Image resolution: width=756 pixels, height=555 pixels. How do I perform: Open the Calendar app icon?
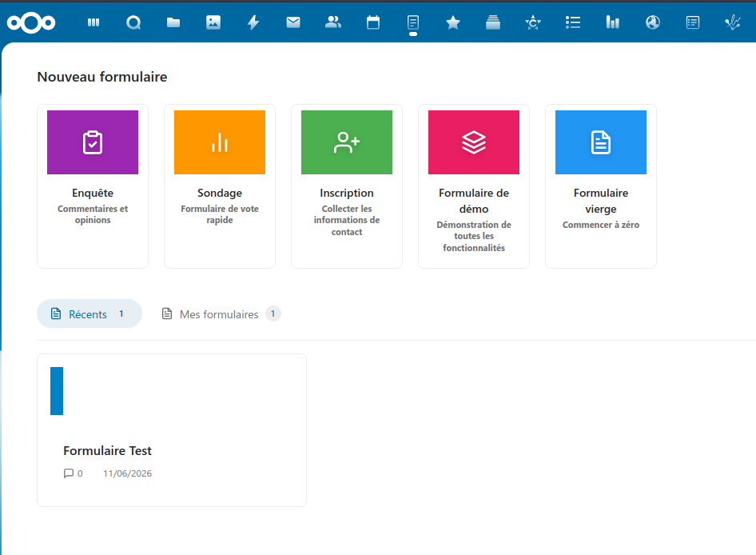373,22
